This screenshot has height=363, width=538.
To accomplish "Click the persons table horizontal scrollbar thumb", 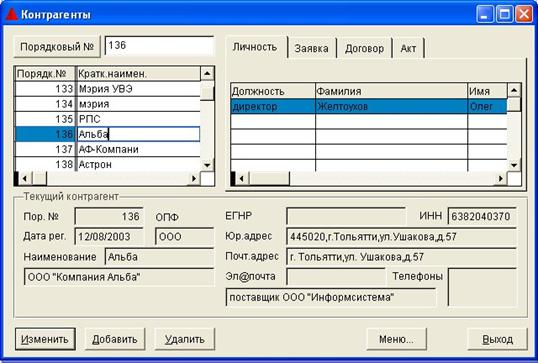I will [x=269, y=178].
